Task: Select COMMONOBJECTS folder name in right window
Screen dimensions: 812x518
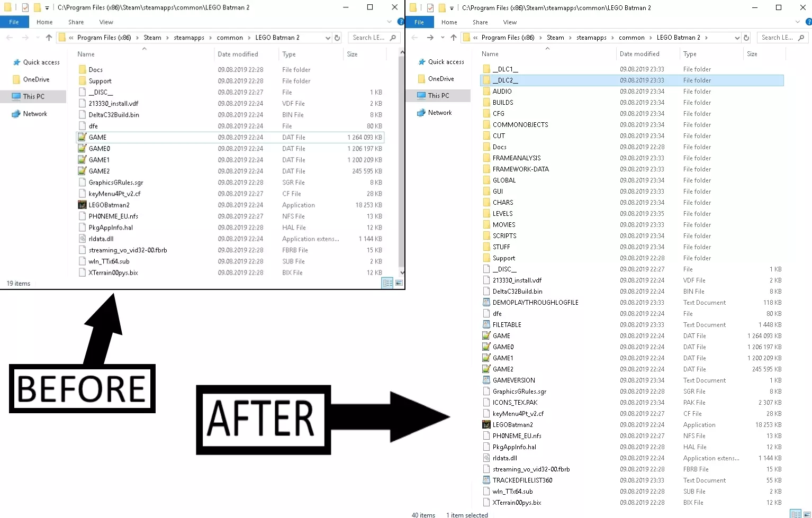Action: (x=520, y=124)
